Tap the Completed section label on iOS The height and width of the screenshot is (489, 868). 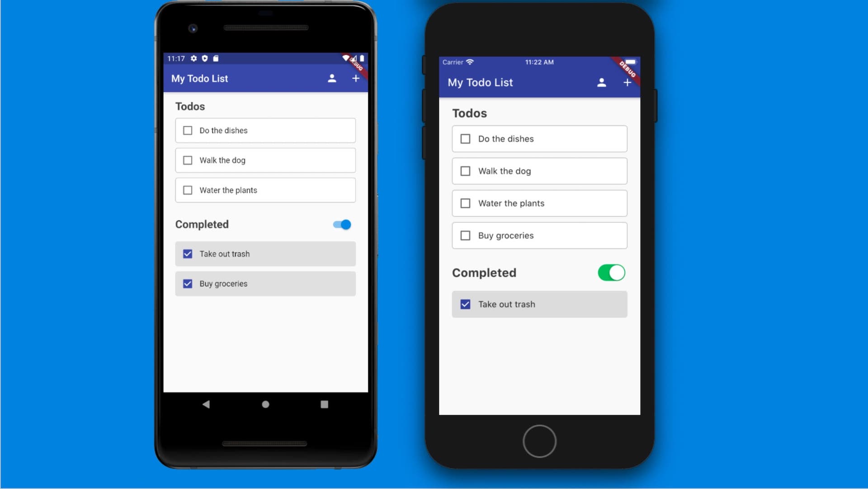484,272
